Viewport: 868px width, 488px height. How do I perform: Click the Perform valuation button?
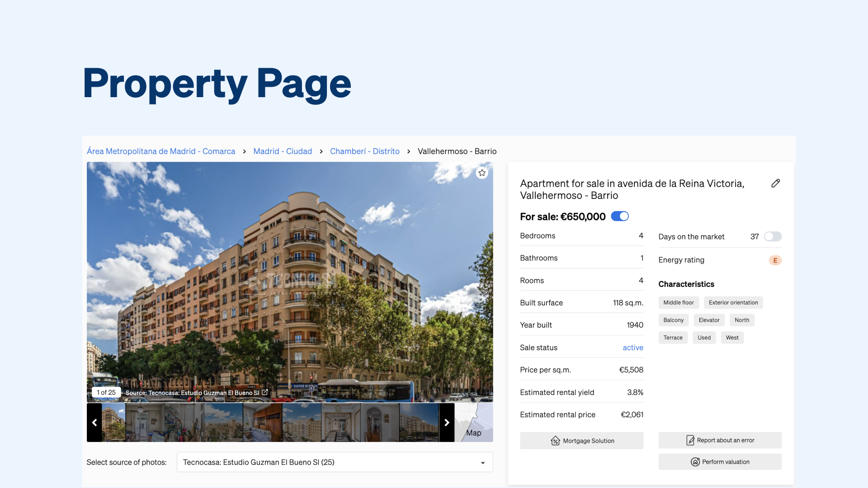(x=720, y=462)
